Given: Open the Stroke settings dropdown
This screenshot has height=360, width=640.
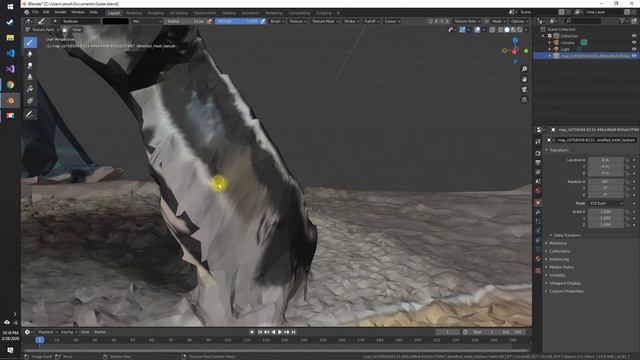Looking at the screenshot, I should coord(351,21).
